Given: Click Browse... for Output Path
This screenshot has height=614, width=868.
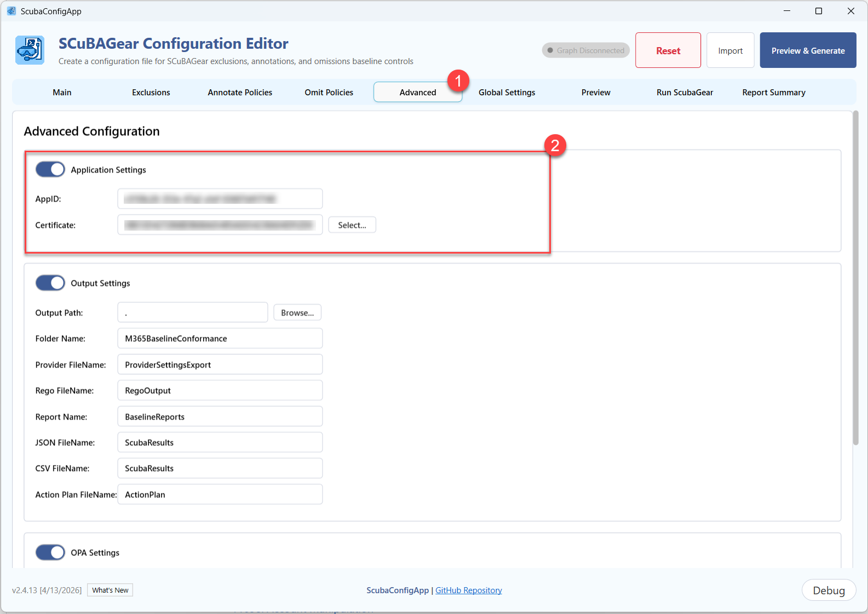Looking at the screenshot, I should coord(297,313).
